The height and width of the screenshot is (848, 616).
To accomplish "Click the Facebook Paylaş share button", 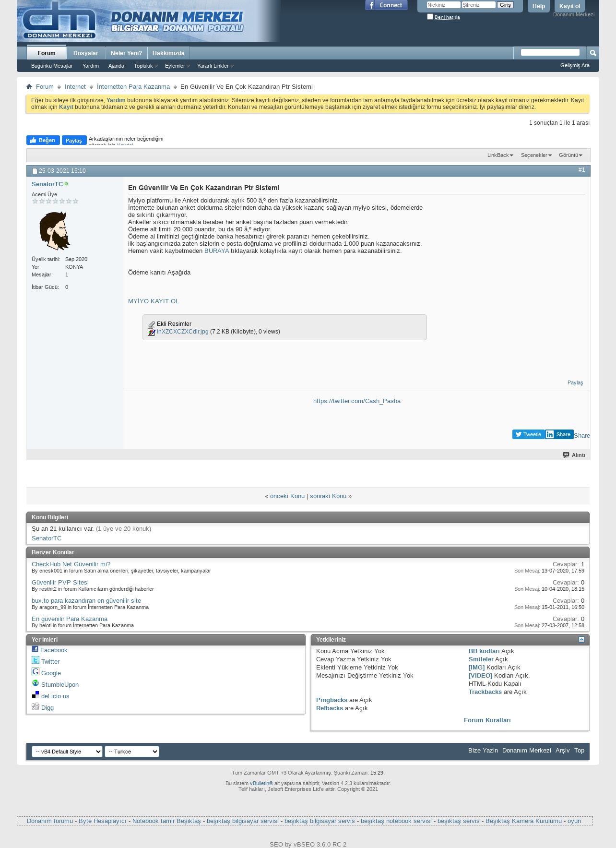I will coord(74,140).
